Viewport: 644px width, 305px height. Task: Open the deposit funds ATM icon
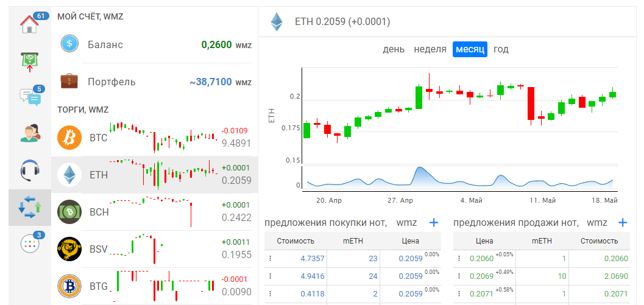30,61
